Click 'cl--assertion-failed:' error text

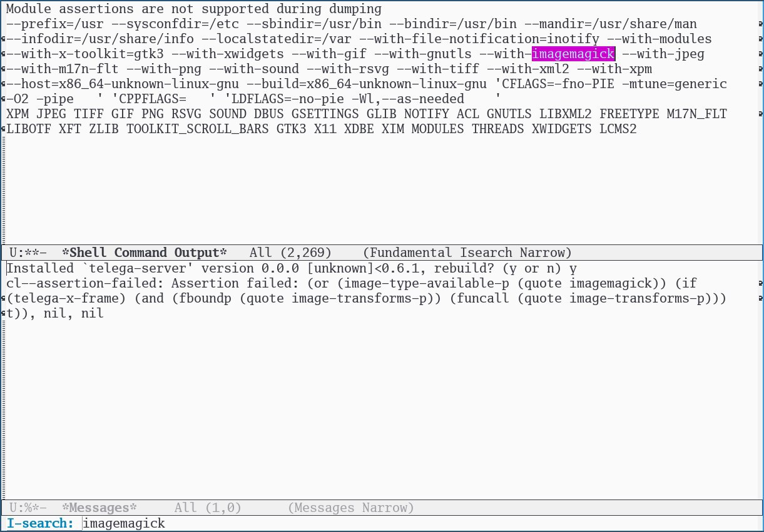click(x=84, y=284)
